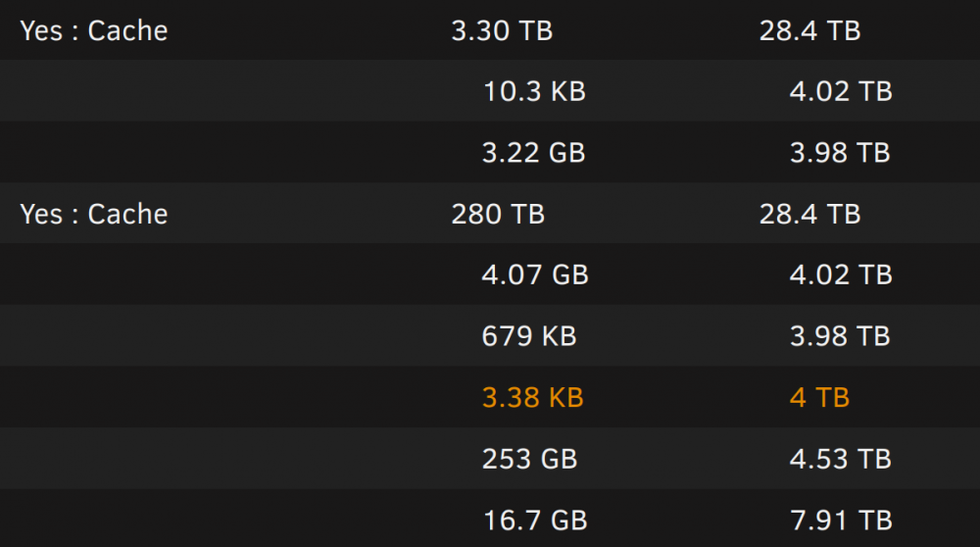
Task: Click the topmost 28.4 TB value
Action: [810, 30]
